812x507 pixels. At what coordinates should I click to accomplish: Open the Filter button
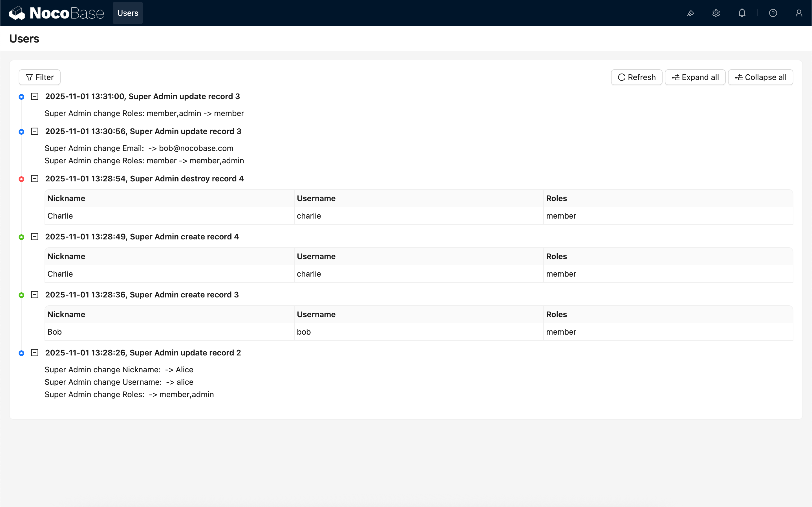pyautogui.click(x=39, y=77)
